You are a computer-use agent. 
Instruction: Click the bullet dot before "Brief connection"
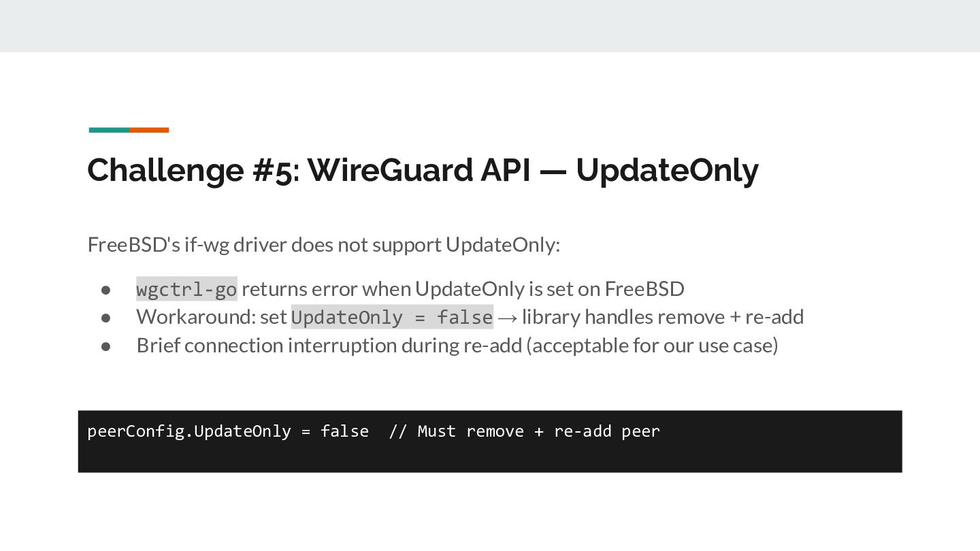[105, 346]
